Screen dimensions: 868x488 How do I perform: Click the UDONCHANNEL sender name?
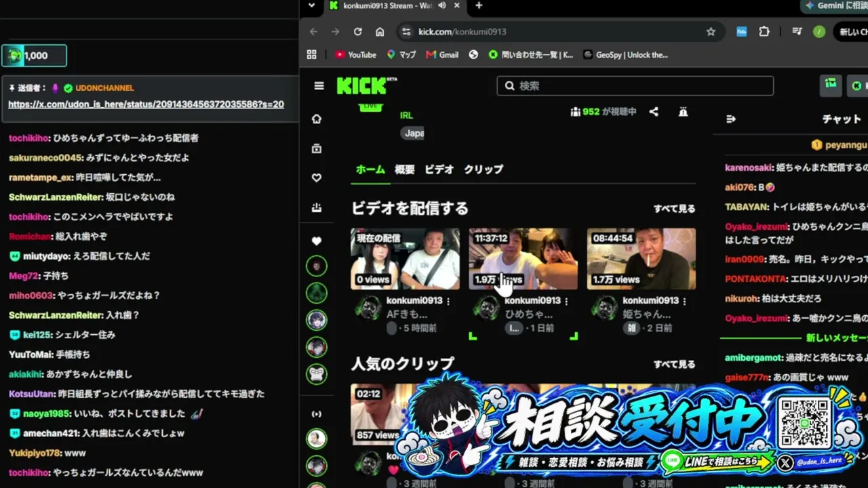(x=104, y=88)
